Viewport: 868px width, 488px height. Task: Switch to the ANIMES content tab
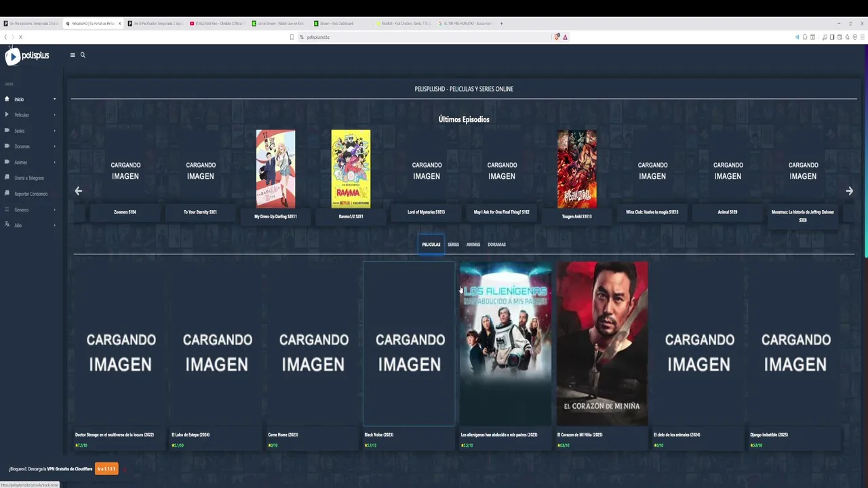(x=473, y=245)
